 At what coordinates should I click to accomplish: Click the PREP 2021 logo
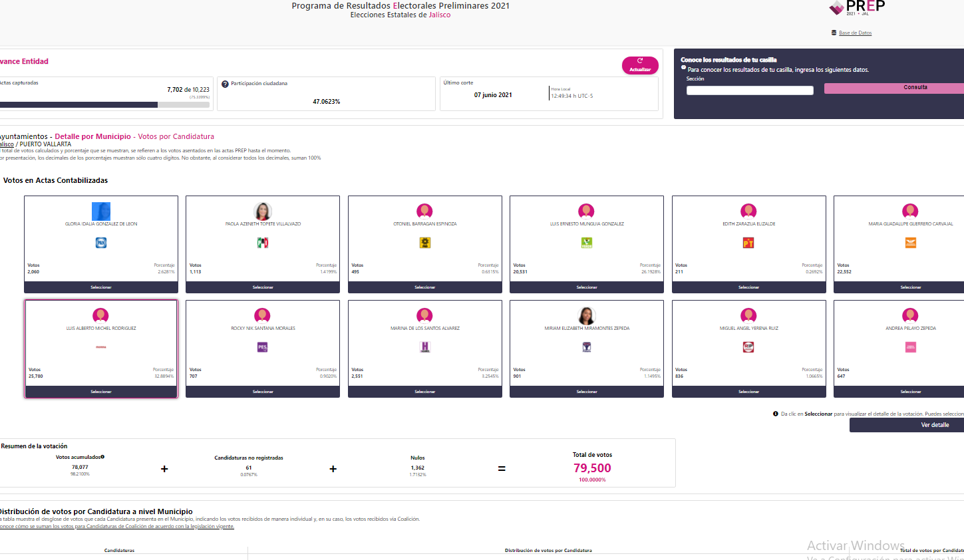(x=857, y=7)
